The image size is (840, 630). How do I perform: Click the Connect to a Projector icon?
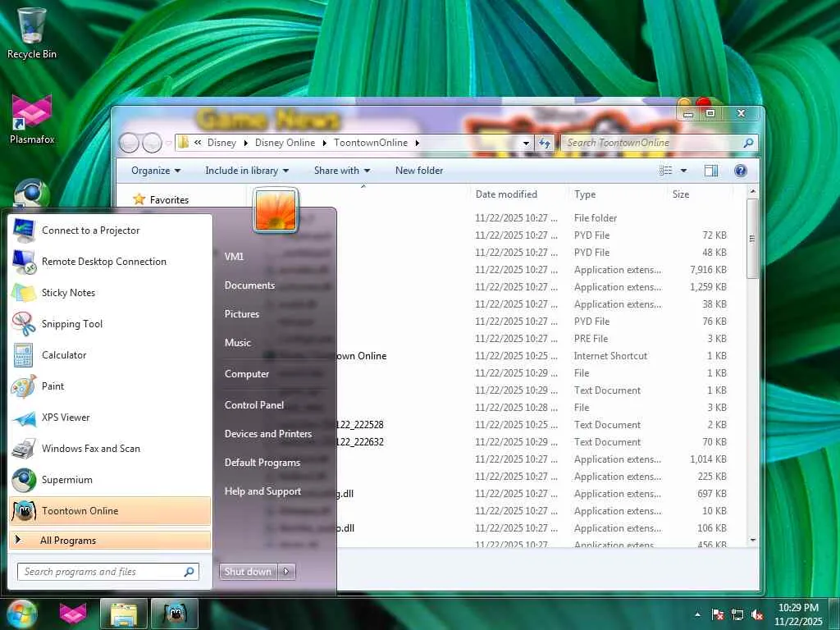pos(24,231)
